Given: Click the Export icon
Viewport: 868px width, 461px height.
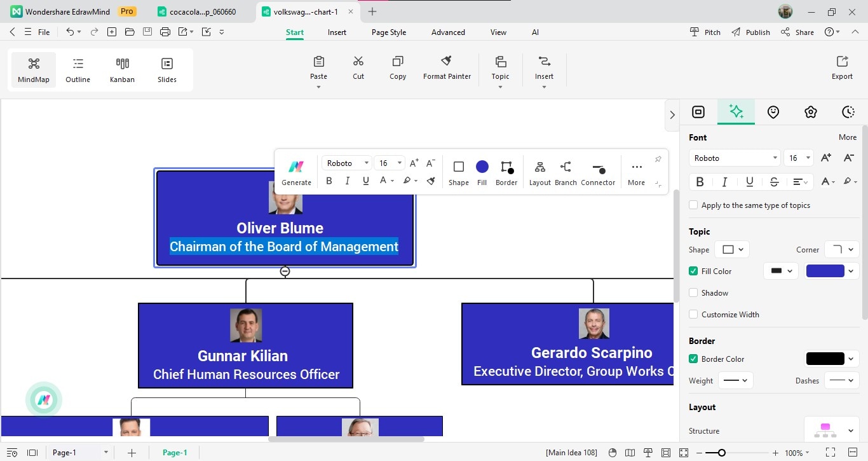Looking at the screenshot, I should 842,62.
